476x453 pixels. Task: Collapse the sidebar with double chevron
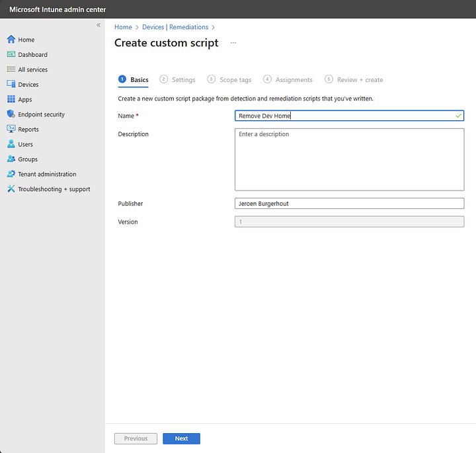(x=99, y=25)
